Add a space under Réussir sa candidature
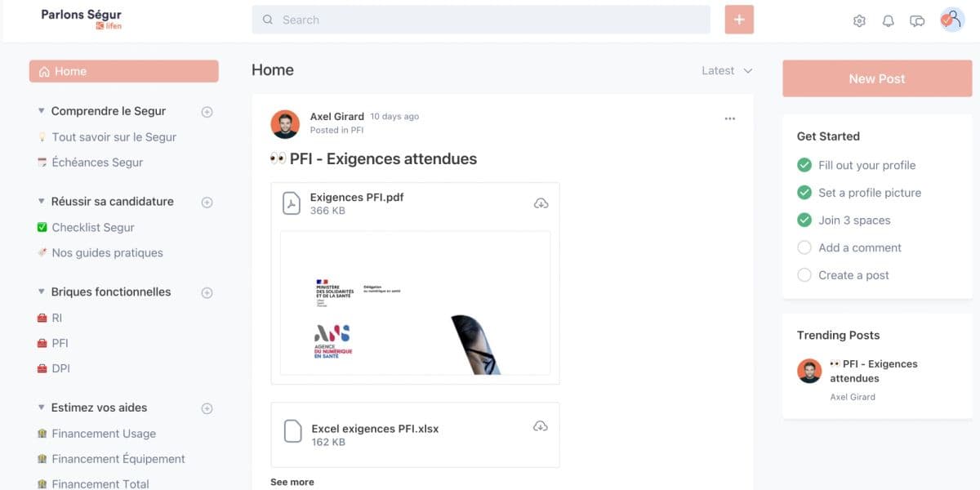980x490 pixels. [207, 202]
